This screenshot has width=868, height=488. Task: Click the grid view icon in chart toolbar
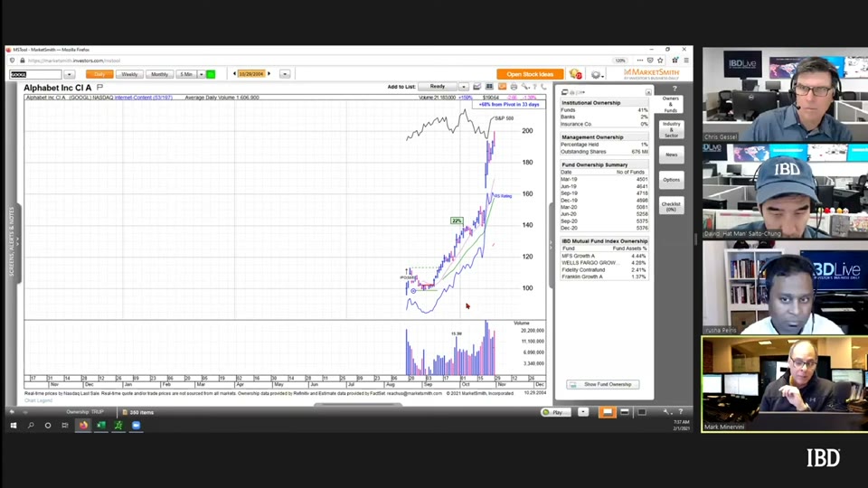(x=489, y=87)
